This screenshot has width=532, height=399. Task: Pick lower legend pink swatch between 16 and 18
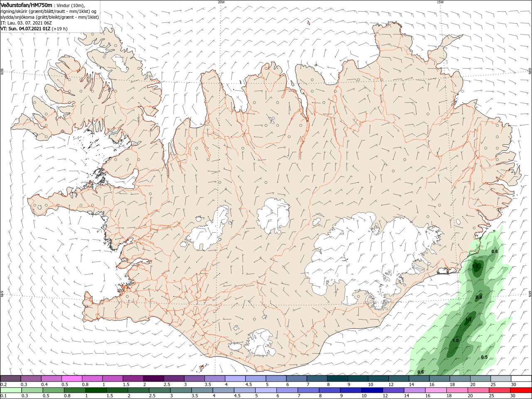(436, 390)
